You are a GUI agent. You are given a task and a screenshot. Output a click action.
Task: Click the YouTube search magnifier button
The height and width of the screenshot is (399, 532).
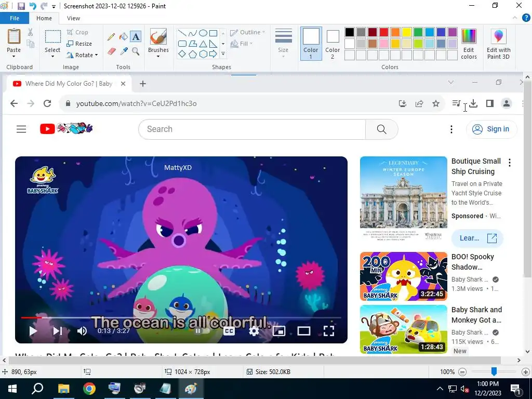click(382, 129)
